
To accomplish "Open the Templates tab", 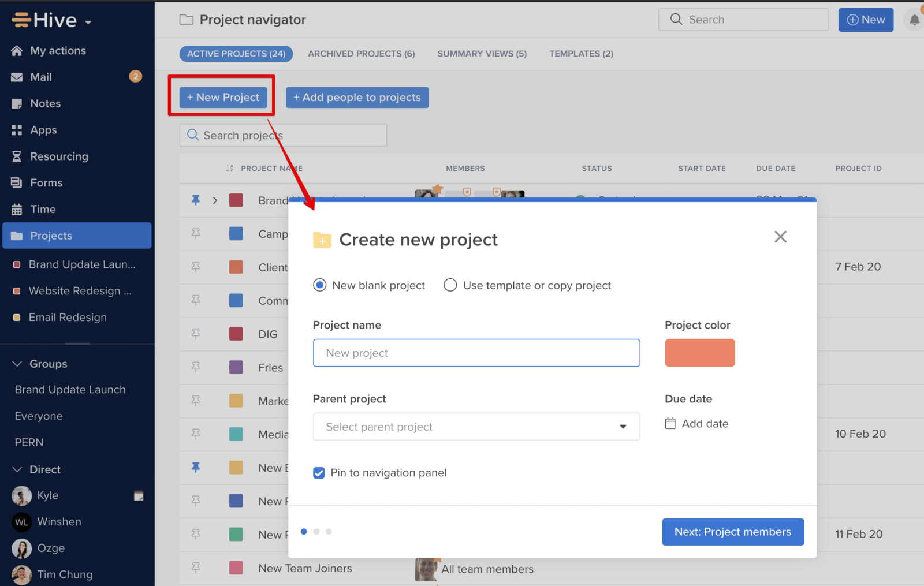I will [x=581, y=53].
